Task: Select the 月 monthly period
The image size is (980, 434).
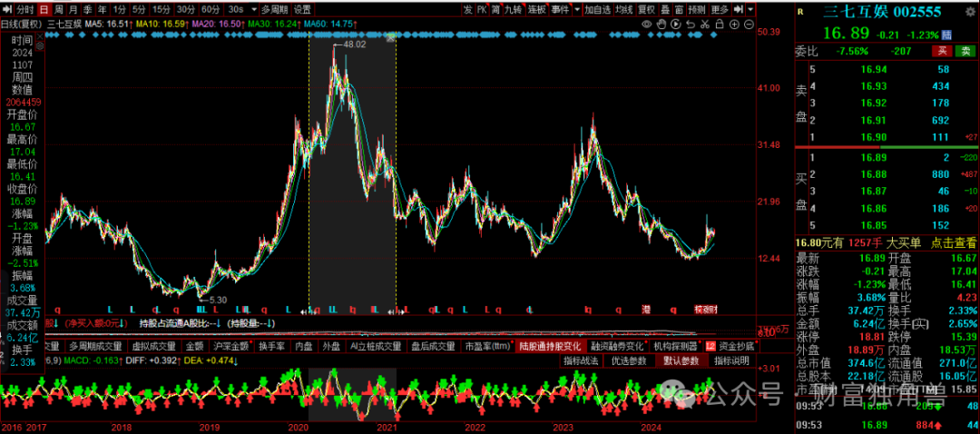Action: tap(73, 9)
